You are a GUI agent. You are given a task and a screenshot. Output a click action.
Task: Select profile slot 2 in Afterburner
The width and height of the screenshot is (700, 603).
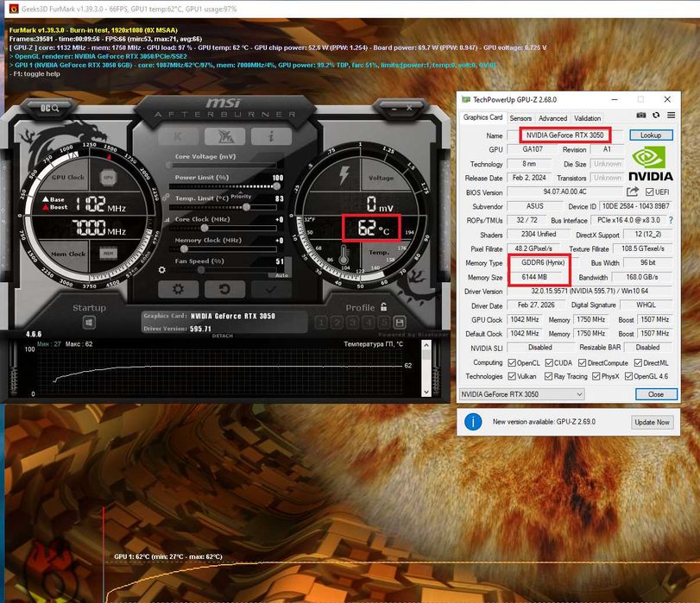[337, 322]
